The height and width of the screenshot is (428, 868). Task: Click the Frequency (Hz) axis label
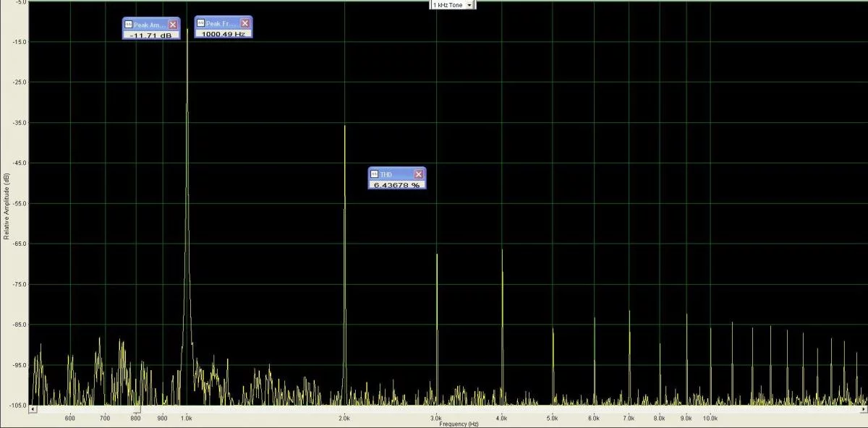(x=458, y=424)
